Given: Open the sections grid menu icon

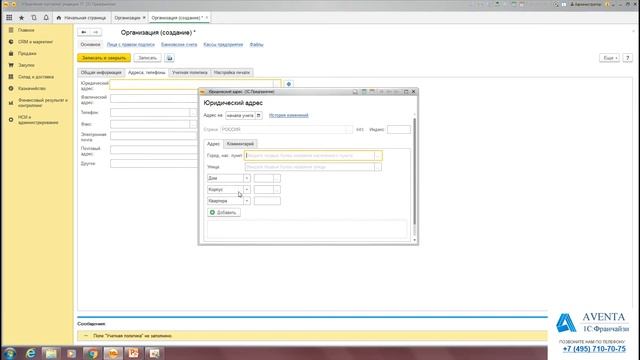Looking at the screenshot, I should point(9,18).
